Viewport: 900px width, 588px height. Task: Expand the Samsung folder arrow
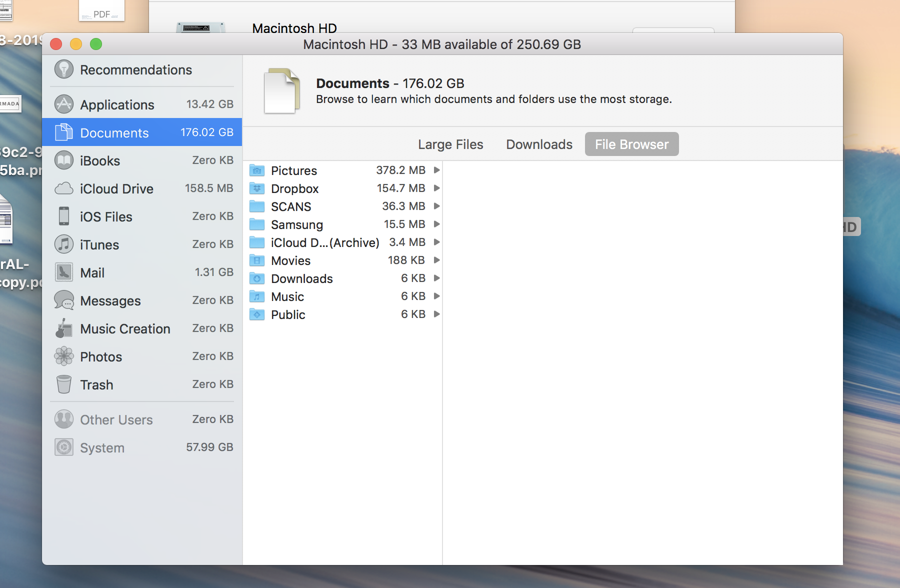tap(437, 224)
